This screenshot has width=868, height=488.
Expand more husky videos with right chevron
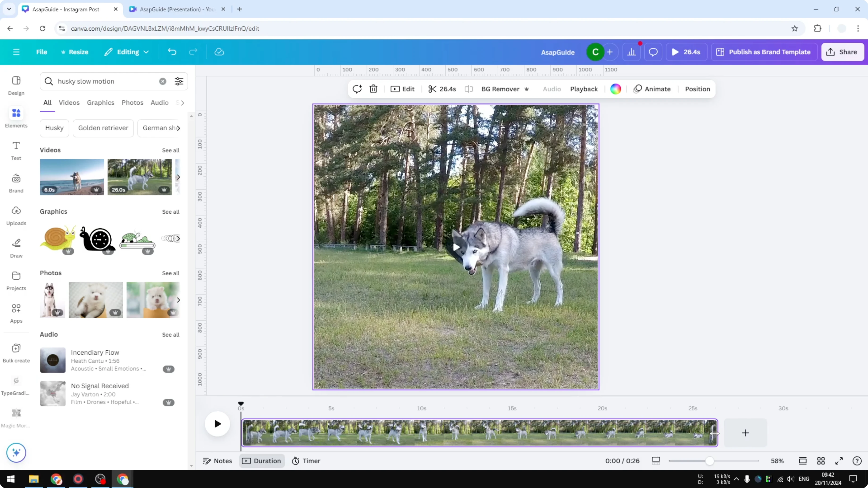178,177
